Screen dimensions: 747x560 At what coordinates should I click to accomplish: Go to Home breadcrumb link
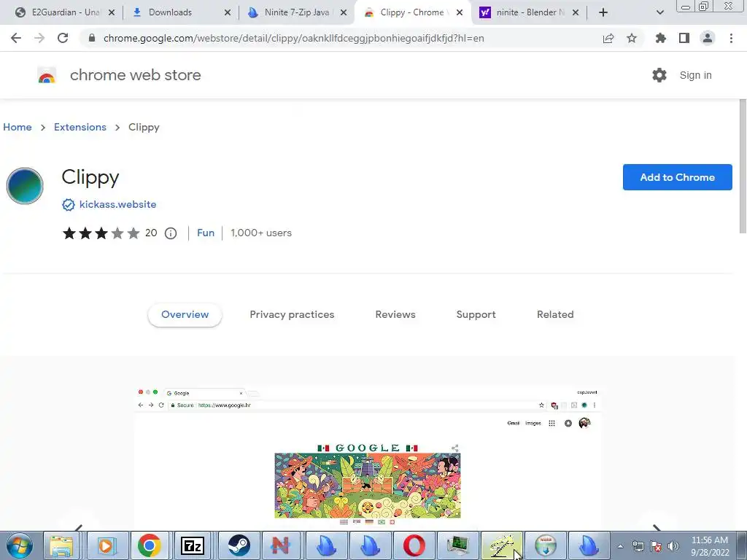coord(18,127)
